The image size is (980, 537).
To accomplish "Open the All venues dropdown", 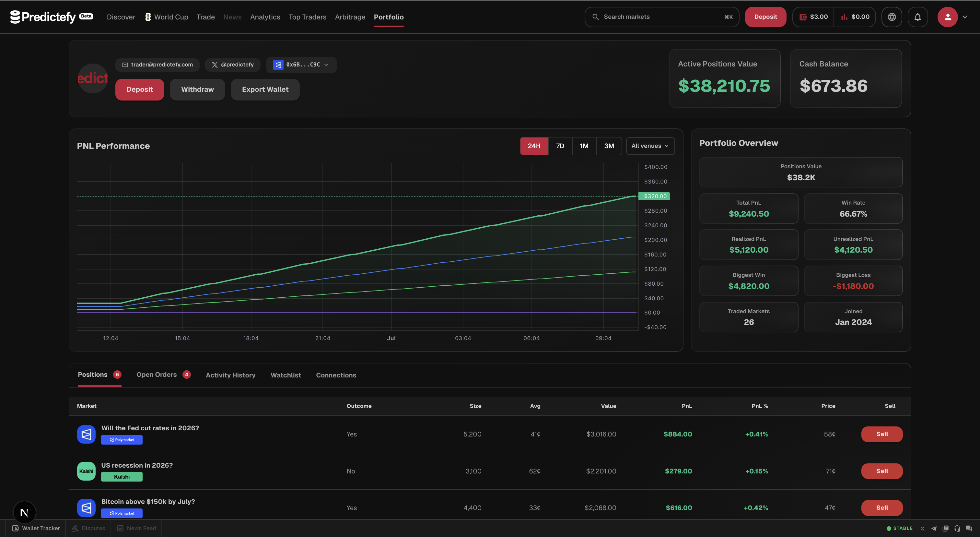I will 650,146.
